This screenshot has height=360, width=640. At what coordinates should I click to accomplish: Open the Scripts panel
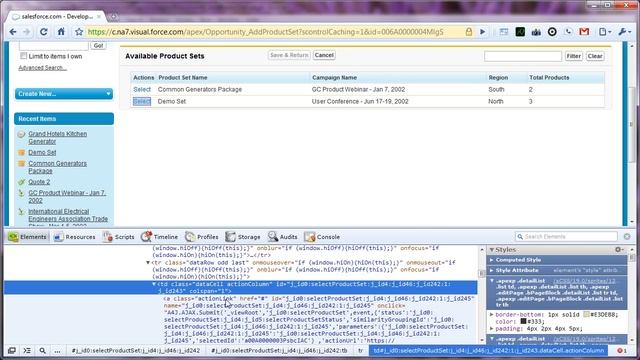pos(118,237)
